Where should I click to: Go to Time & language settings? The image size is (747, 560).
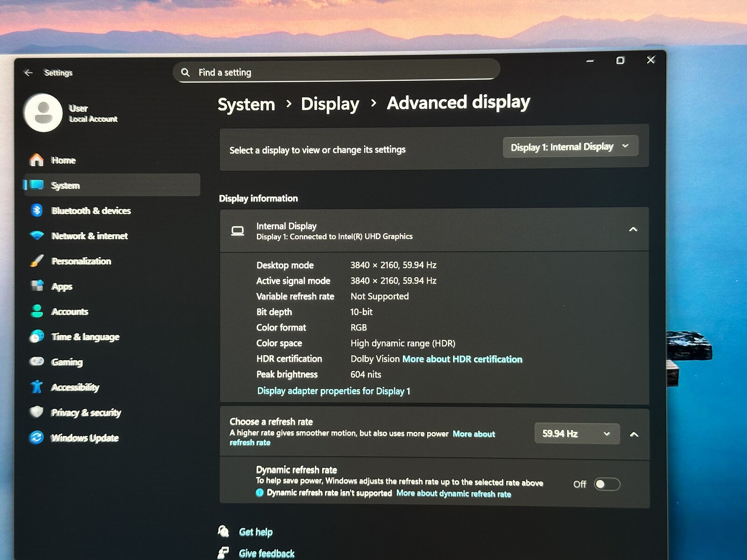85,336
